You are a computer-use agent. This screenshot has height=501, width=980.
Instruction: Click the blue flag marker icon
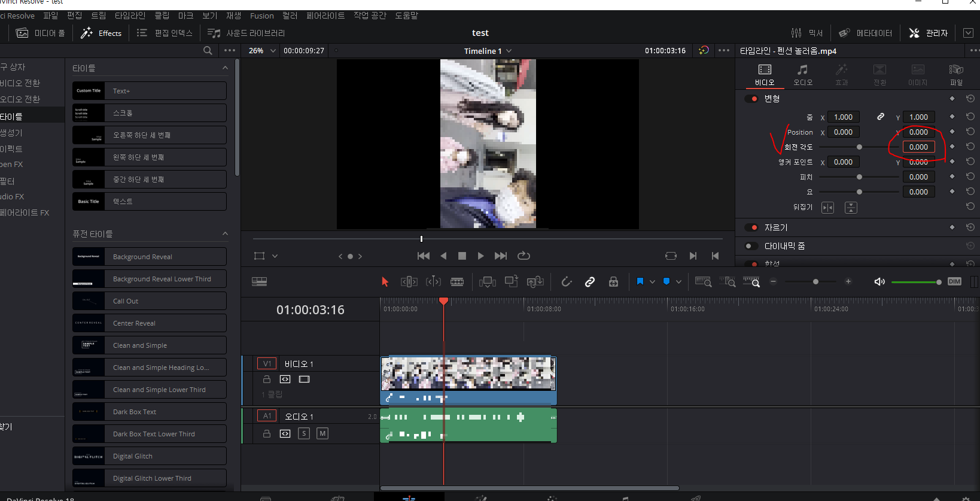point(640,281)
